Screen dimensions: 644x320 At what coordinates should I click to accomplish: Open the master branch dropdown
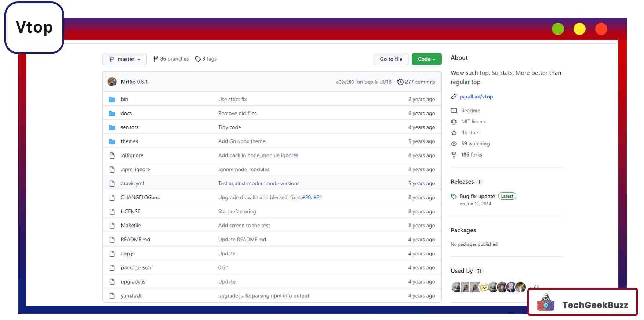[x=124, y=59]
